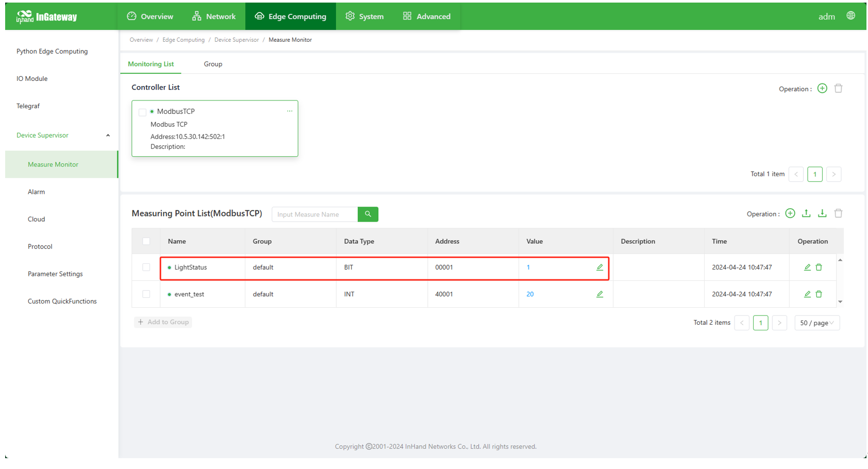Click the add controller plus icon
This screenshot has height=469, width=868.
(x=822, y=89)
